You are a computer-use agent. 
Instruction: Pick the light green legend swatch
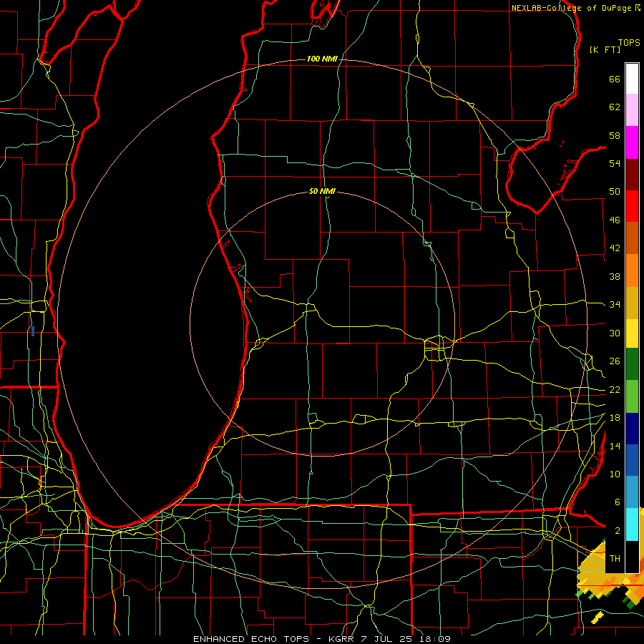point(632,396)
